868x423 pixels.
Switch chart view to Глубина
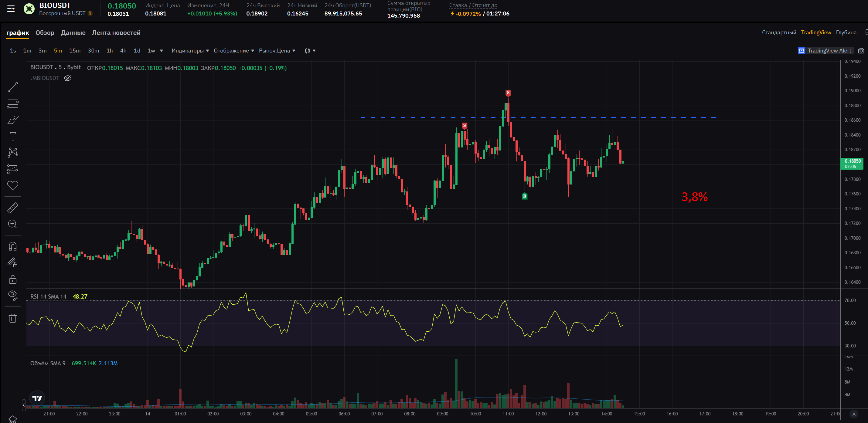(x=846, y=33)
